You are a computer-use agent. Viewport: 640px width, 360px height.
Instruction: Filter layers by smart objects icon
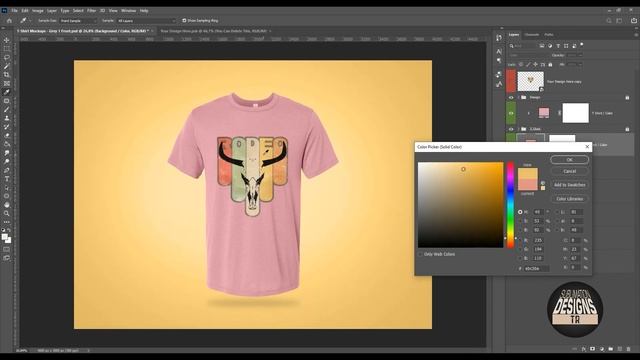coord(574,46)
